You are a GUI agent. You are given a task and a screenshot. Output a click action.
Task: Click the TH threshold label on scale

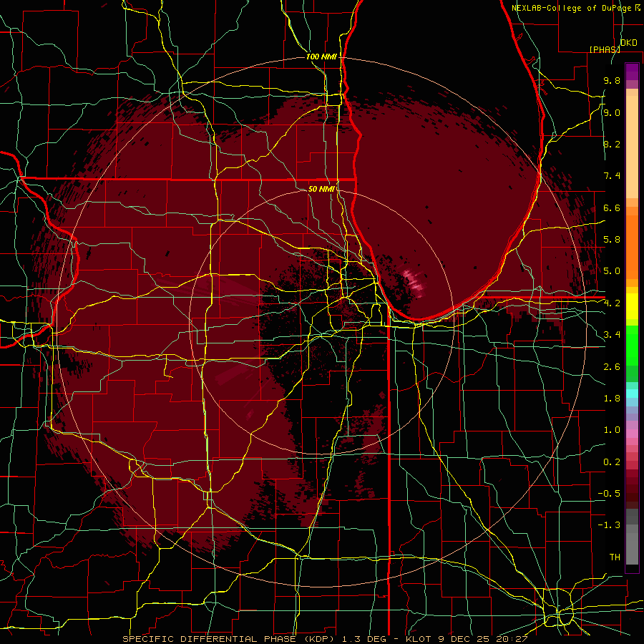[x=615, y=557]
